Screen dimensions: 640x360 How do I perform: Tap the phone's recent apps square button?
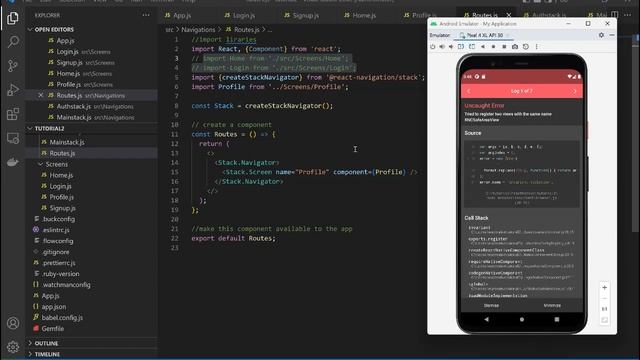557,320
